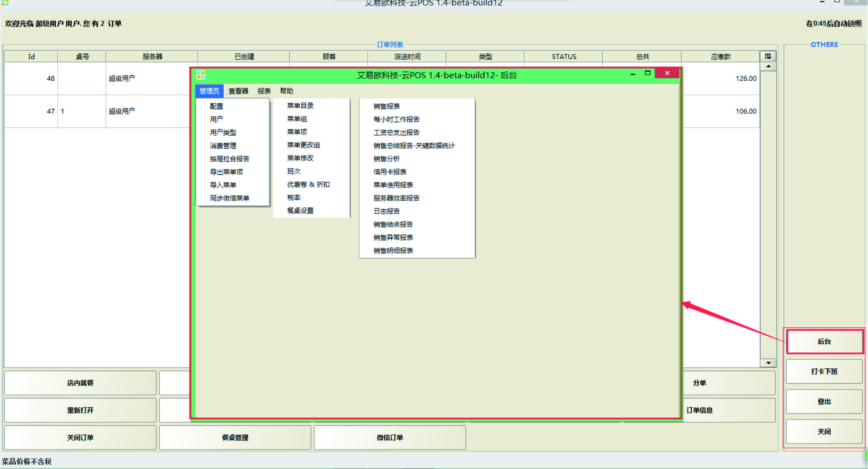This screenshot has height=469, width=868.
Task: Open 优惠卷 & 折扣 entry
Action: tap(308, 184)
